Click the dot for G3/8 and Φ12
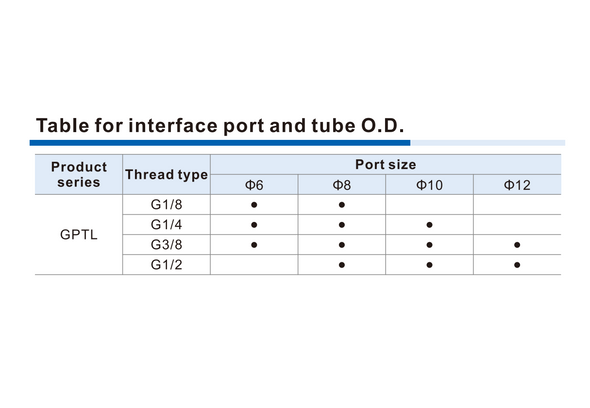This screenshot has height=408, width=590. pos(517,245)
